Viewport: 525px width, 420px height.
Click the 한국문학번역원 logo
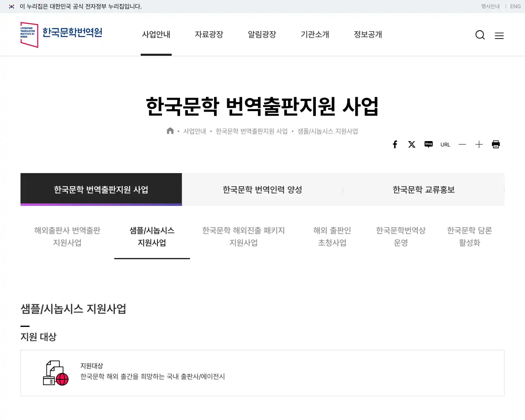(x=62, y=35)
